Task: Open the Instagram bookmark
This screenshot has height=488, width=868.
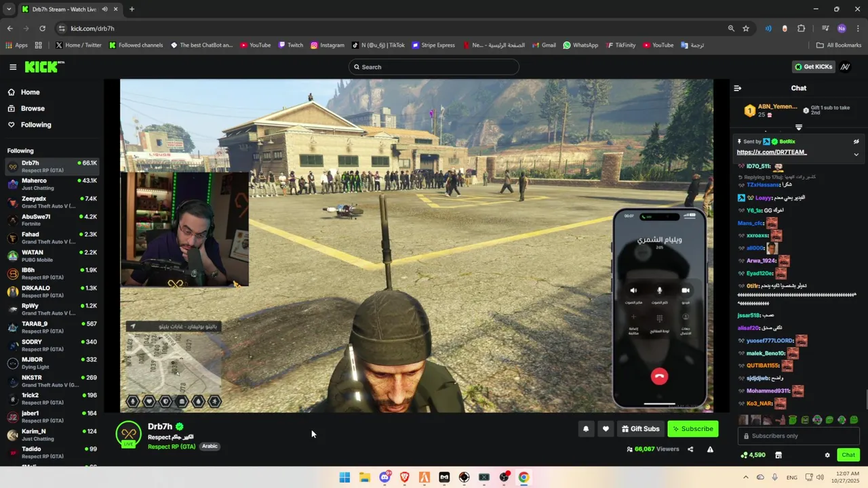Action: tap(327, 45)
